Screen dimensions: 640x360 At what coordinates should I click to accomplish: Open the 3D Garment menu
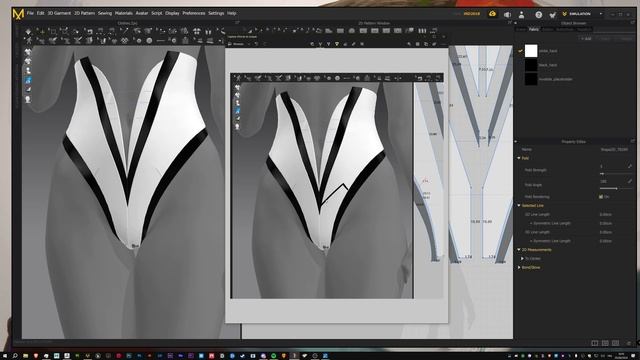(59, 13)
